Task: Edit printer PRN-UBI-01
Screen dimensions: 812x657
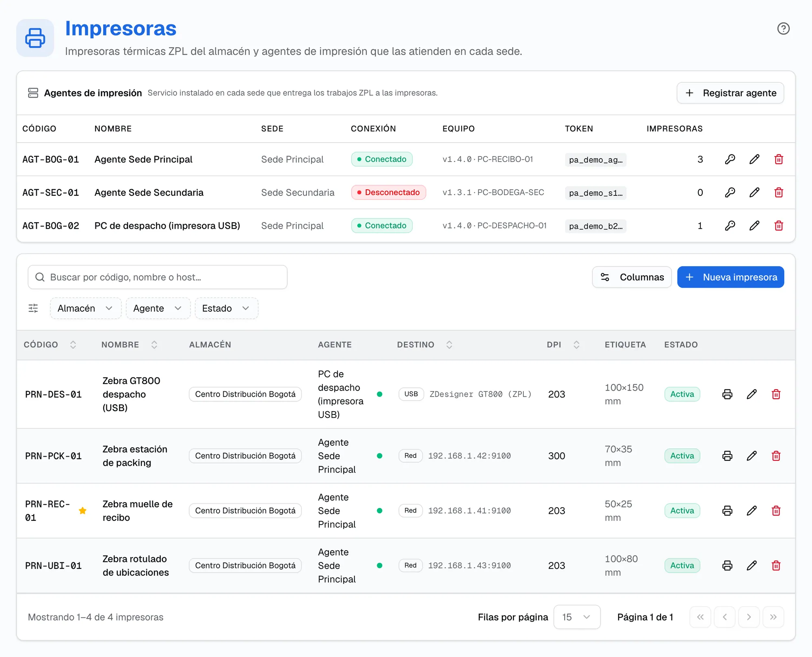Action: pos(752,566)
